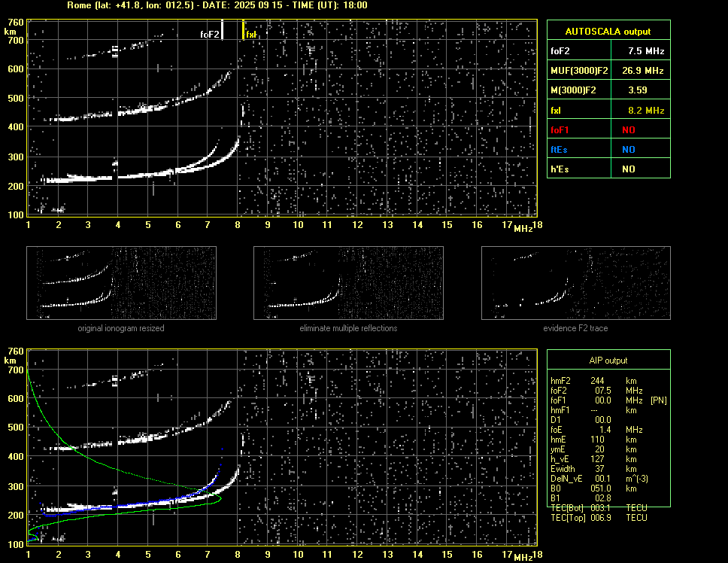Select the AIP foF2 07.5 MHz row
Image resolution: width=728 pixels, height=563 pixels.
[x=596, y=391]
